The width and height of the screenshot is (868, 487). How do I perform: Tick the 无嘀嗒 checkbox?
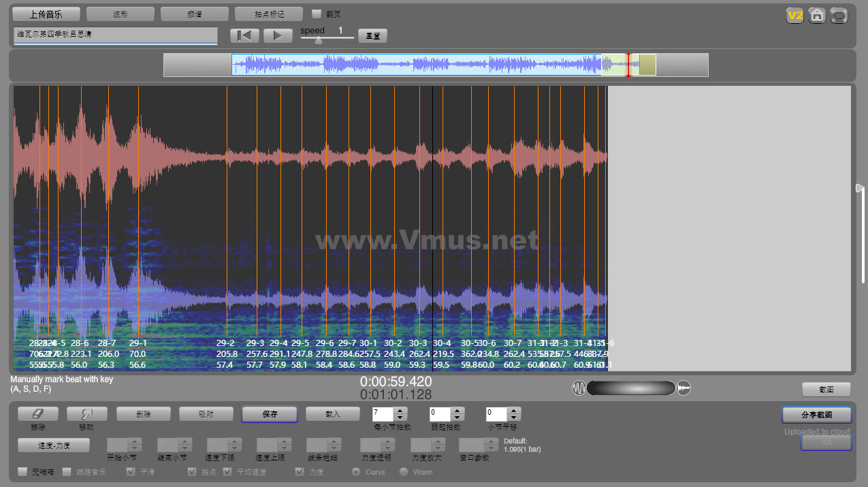22,471
